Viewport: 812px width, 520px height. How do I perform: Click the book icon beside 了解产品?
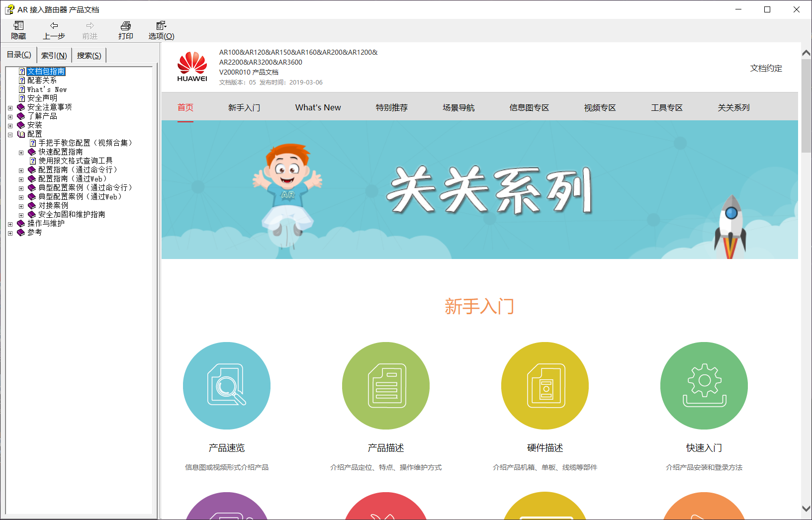21,116
